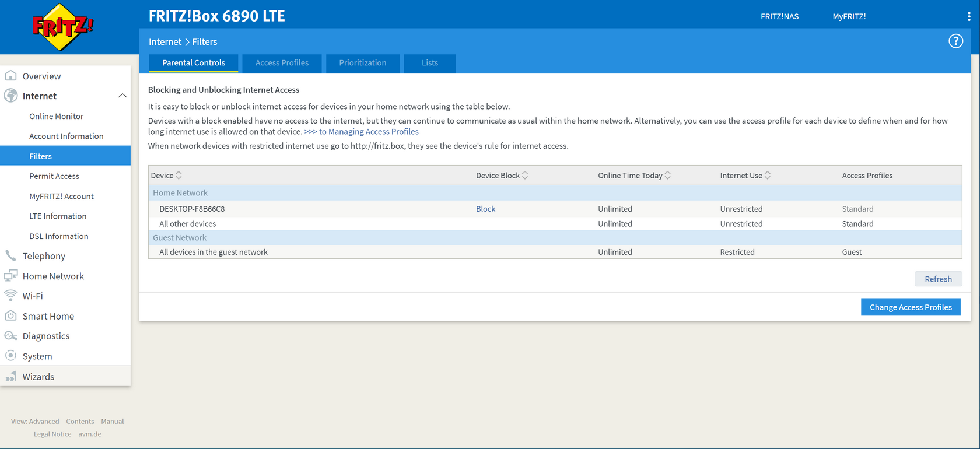Click the Restricted internet use cell
Image resolution: width=980 pixels, height=449 pixels.
pos(737,252)
